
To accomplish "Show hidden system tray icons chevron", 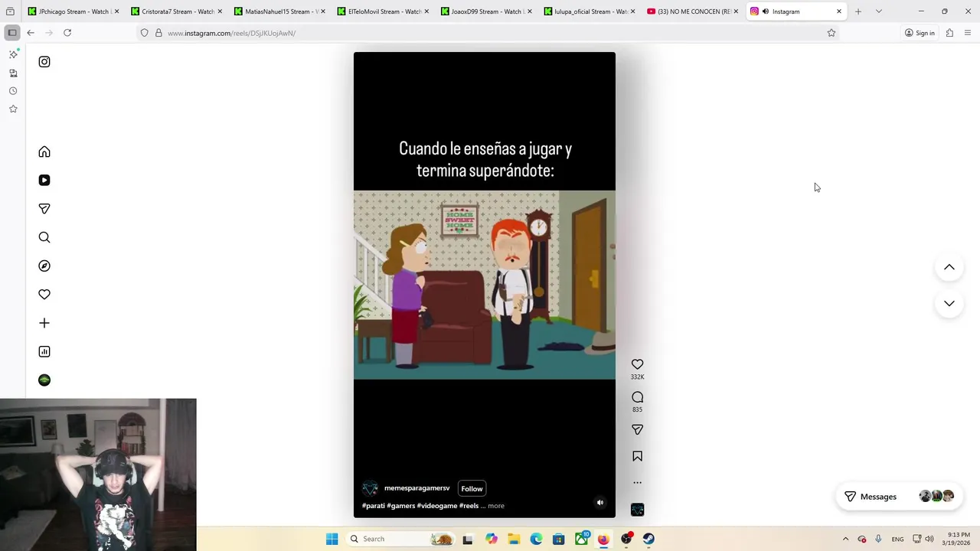I will click(845, 539).
